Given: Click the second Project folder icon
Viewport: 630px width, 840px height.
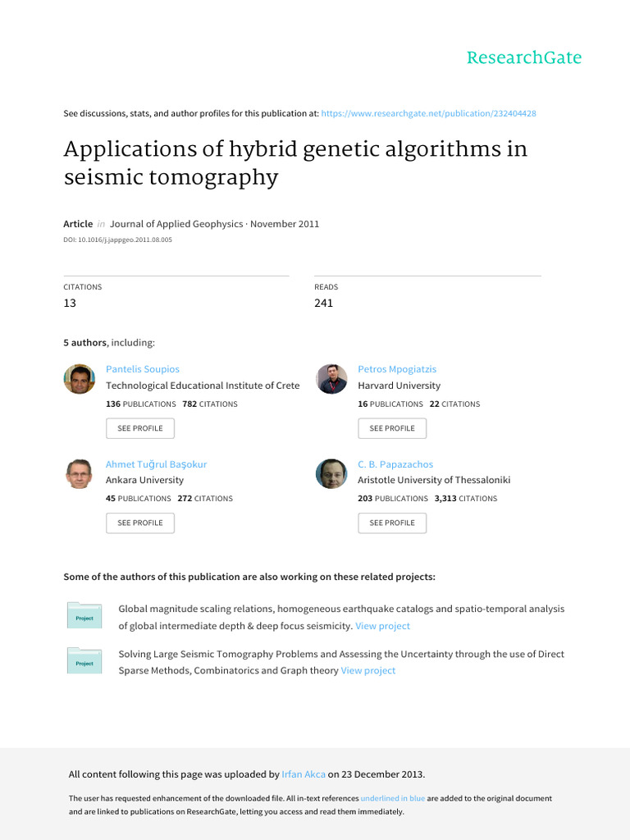Looking at the screenshot, I should [84, 661].
